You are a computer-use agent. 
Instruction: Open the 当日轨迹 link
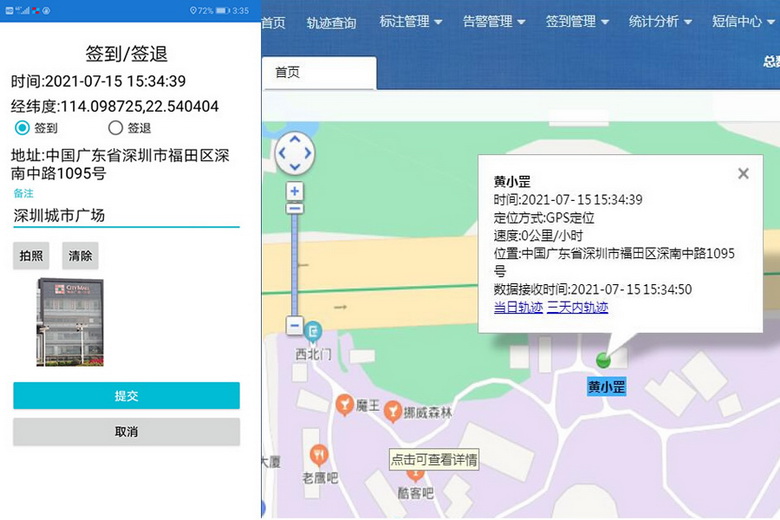pyautogui.click(x=517, y=307)
